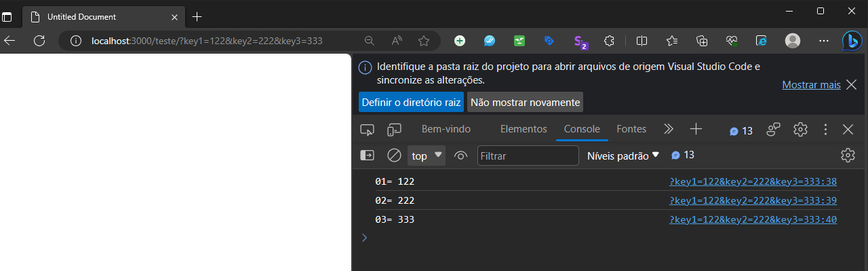Close the DevTools panel
The width and height of the screenshot is (868, 271).
click(x=848, y=129)
